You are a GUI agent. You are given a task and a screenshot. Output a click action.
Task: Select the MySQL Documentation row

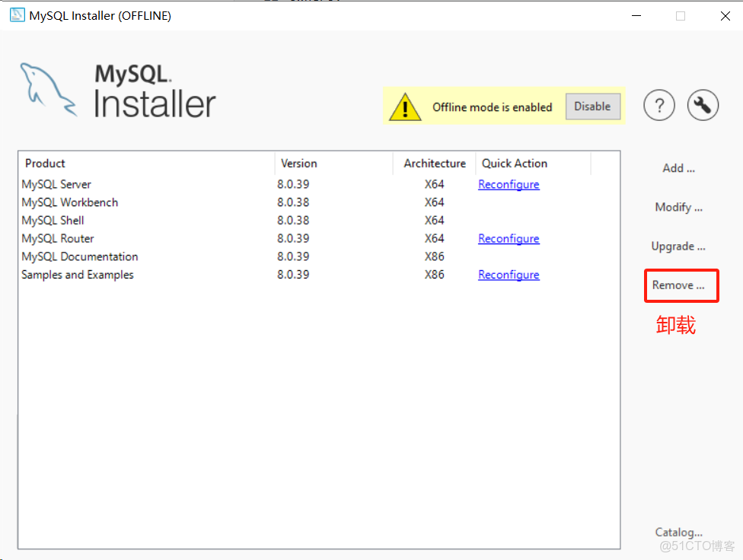[x=79, y=256]
